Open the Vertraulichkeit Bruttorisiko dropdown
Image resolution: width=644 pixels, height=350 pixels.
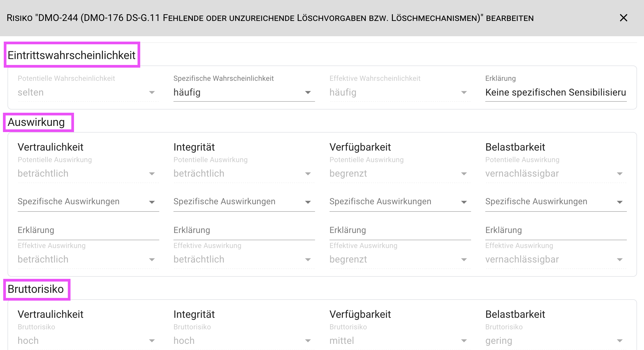pyautogui.click(x=88, y=341)
